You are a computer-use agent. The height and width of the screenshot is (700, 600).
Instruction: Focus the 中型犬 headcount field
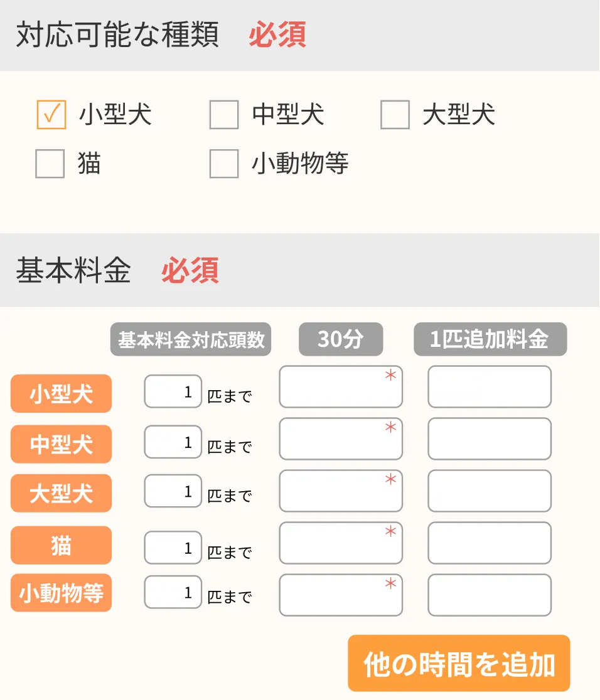pos(173,442)
